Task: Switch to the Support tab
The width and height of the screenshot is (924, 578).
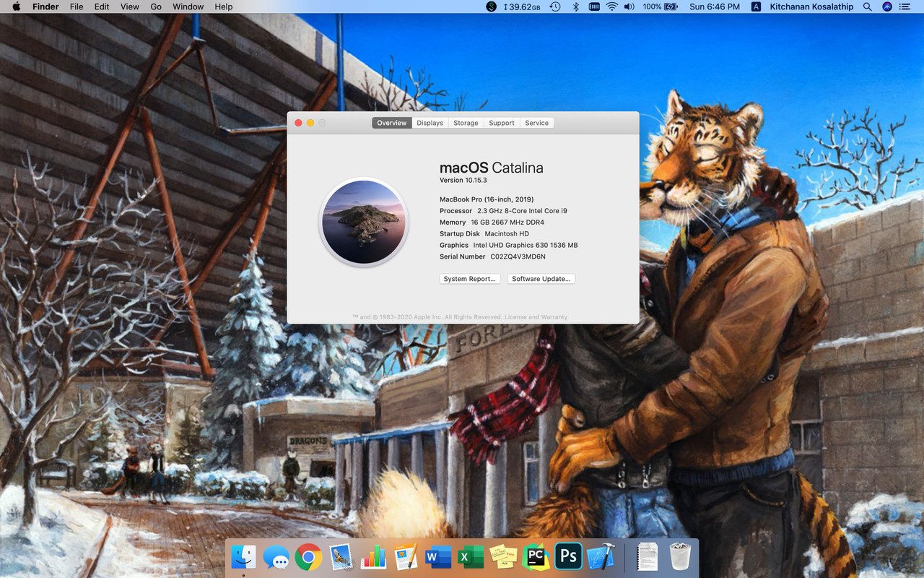Action: pyautogui.click(x=502, y=123)
